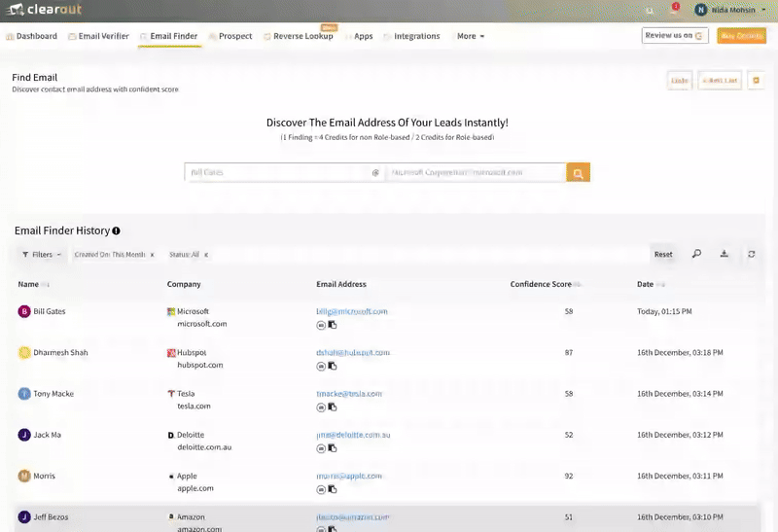Viewport: 778px width, 532px height.
Task: Refresh the Email Finder History table
Action: [x=751, y=254]
